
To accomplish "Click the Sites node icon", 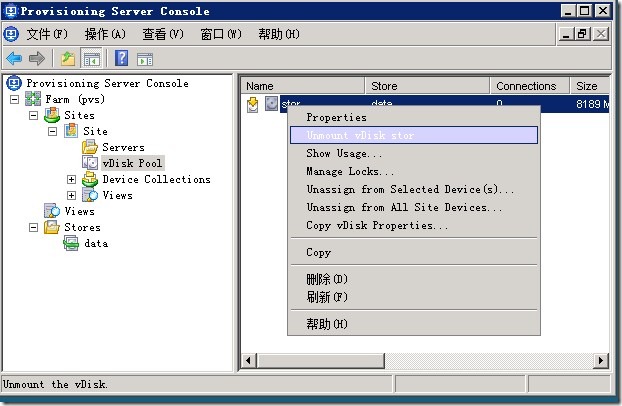I will (52, 115).
